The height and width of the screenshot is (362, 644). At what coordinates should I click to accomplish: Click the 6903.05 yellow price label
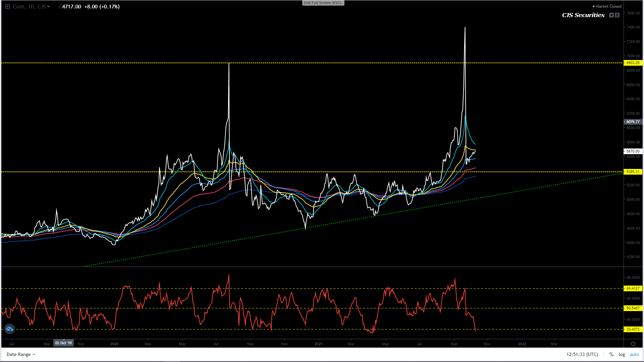click(x=633, y=63)
